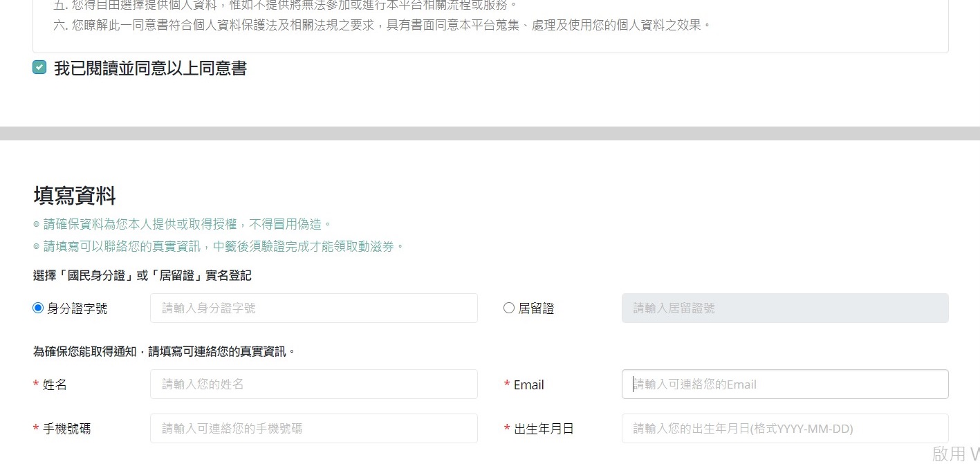Click the 請確保資料為您本人提供 notice line
Image resolution: width=980 pixels, height=464 pixels.
click(x=183, y=224)
